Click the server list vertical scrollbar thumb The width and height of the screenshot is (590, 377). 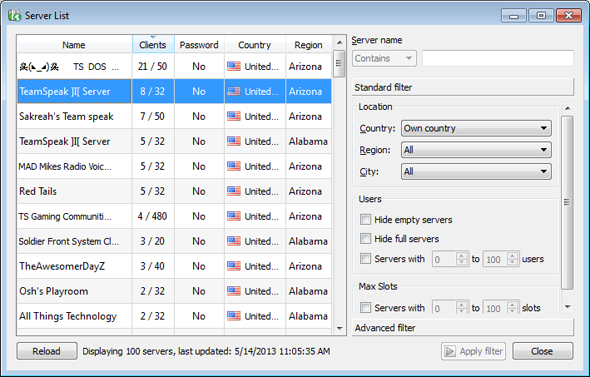[x=339, y=63]
